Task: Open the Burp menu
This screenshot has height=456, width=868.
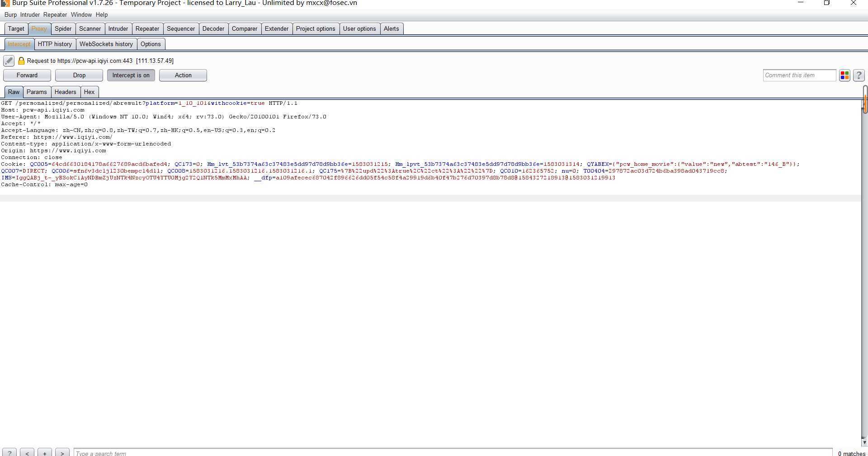Action: click(10, 14)
